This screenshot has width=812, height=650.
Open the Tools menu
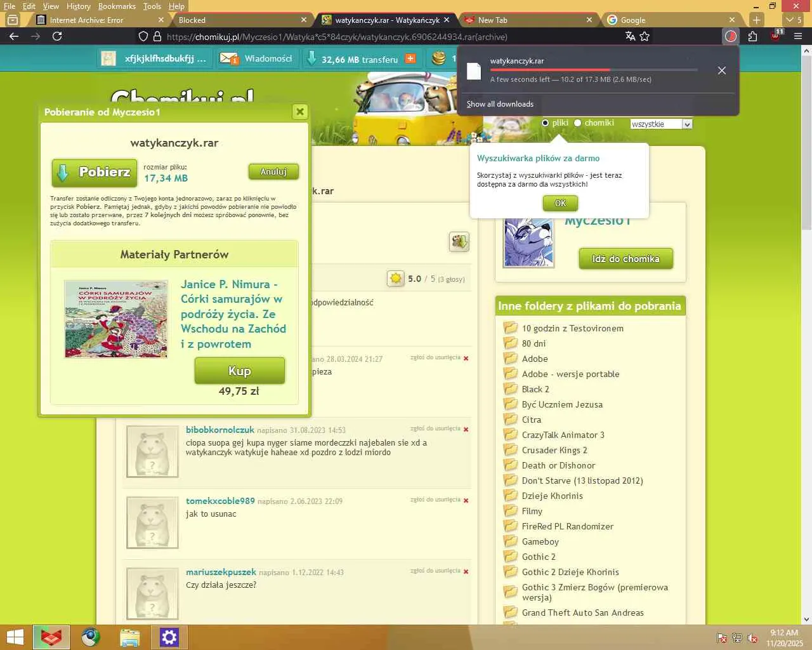(x=152, y=6)
